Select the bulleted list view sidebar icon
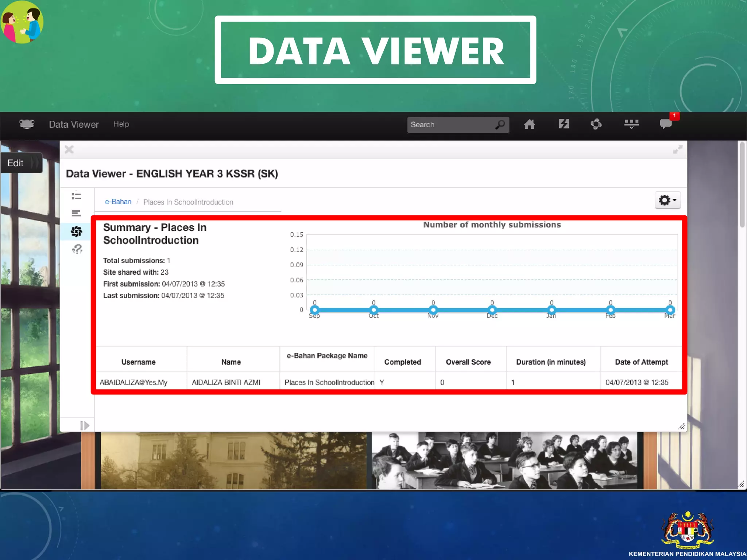747x560 pixels. point(76,196)
